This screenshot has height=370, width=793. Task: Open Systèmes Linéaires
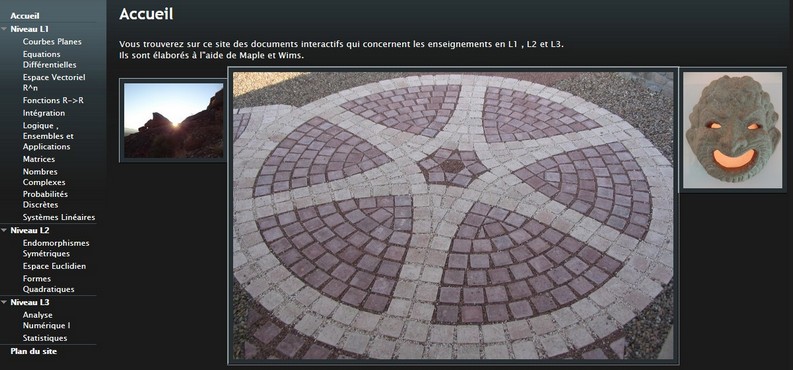(x=59, y=218)
